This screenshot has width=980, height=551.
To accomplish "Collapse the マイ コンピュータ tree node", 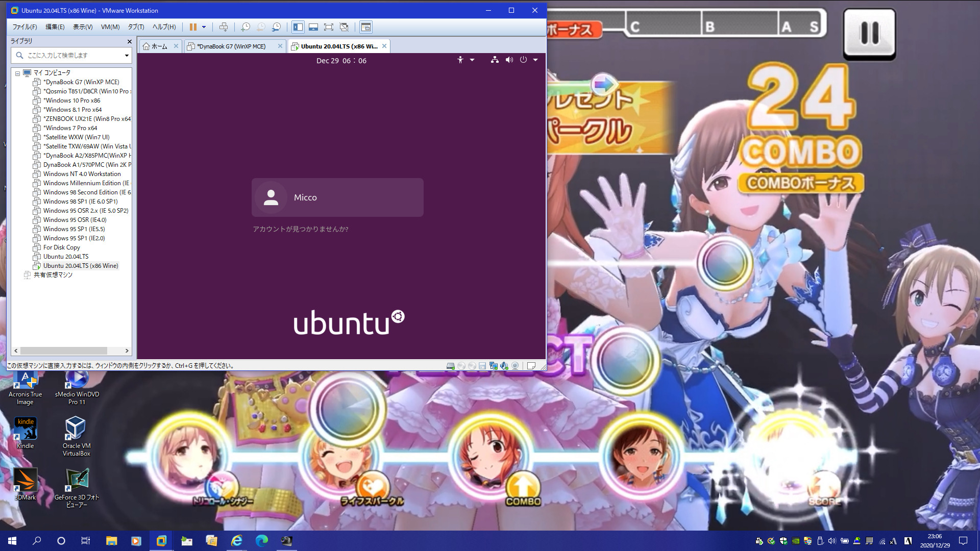I will click(17, 73).
